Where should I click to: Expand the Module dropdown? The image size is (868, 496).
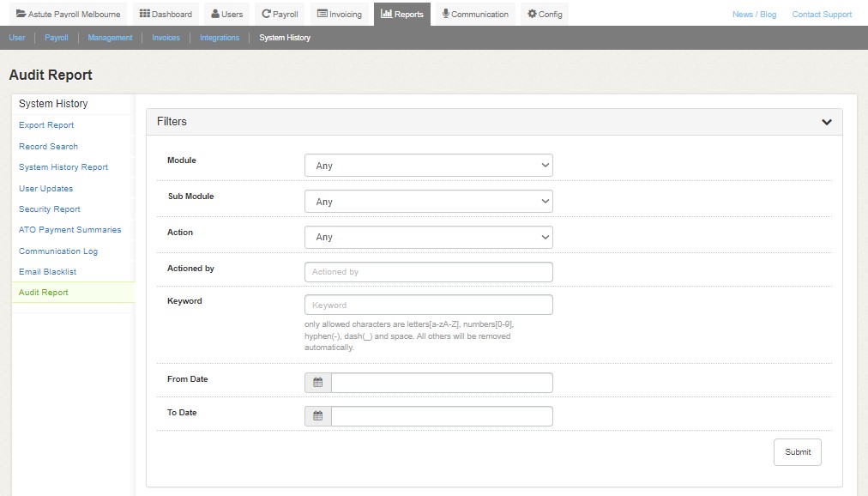tap(428, 166)
